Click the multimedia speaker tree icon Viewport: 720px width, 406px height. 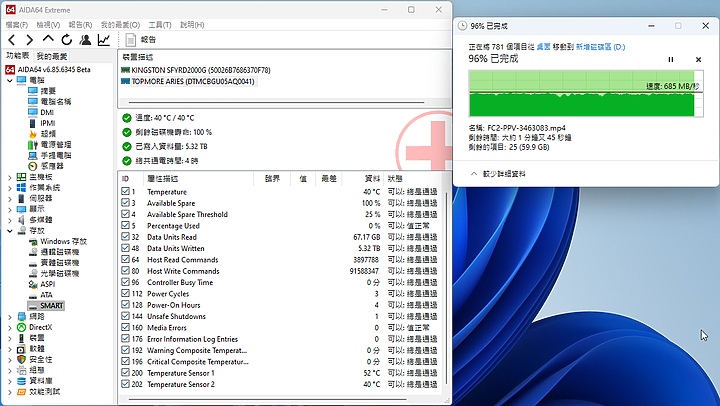click(x=21, y=220)
